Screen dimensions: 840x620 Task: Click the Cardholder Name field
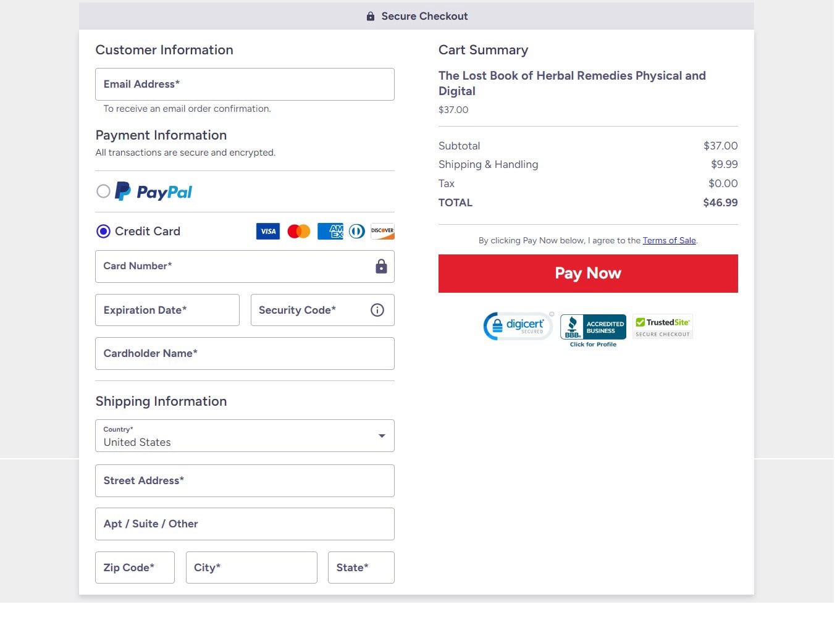[245, 354]
